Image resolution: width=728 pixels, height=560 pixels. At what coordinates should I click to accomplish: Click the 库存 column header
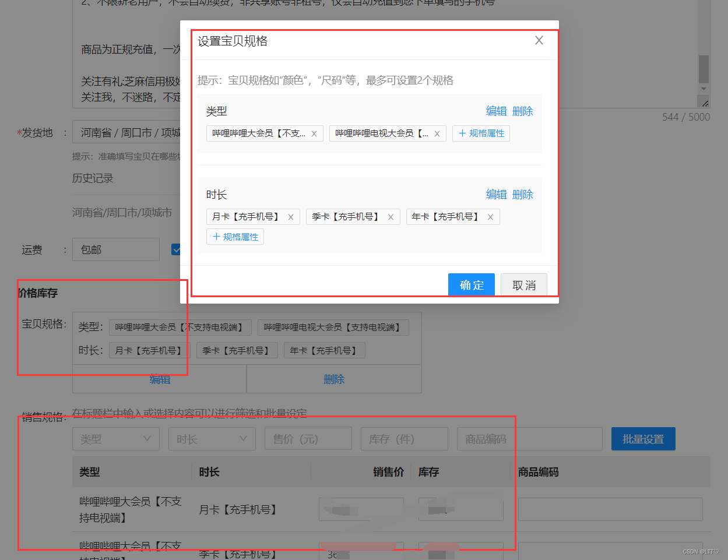429,472
